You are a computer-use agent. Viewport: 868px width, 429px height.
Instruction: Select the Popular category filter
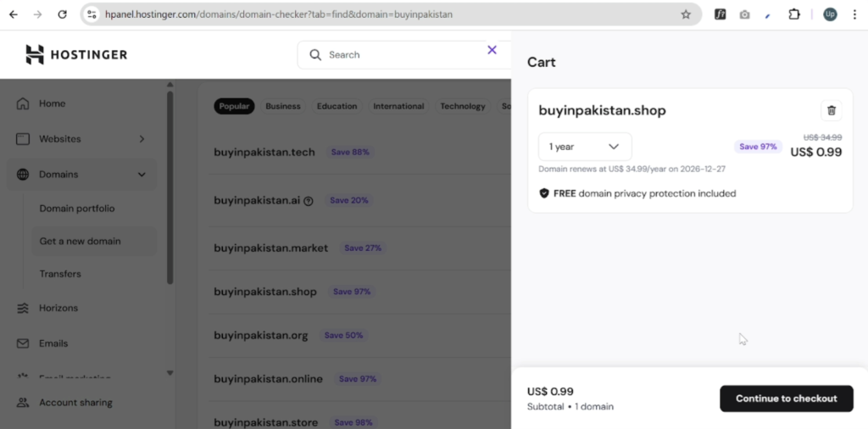tap(234, 107)
